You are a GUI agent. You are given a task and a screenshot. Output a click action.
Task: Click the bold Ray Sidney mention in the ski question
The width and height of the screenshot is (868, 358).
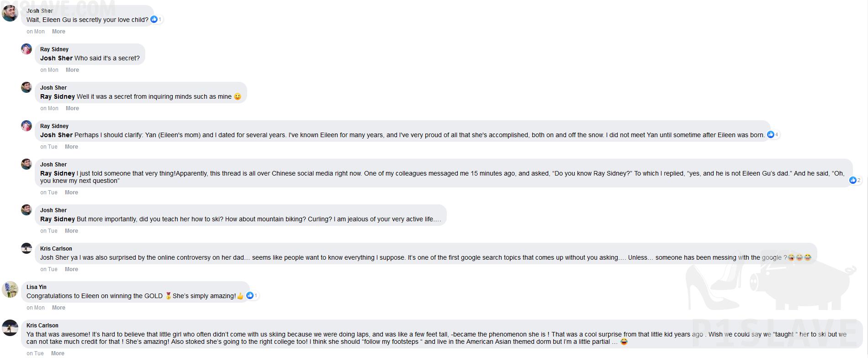(x=58, y=219)
